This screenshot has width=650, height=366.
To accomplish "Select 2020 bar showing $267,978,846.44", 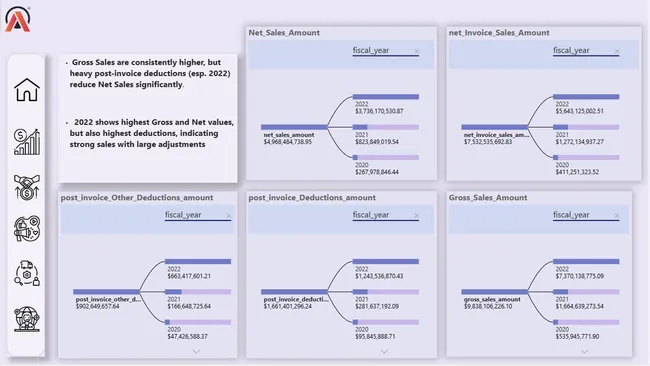I will (x=386, y=158).
